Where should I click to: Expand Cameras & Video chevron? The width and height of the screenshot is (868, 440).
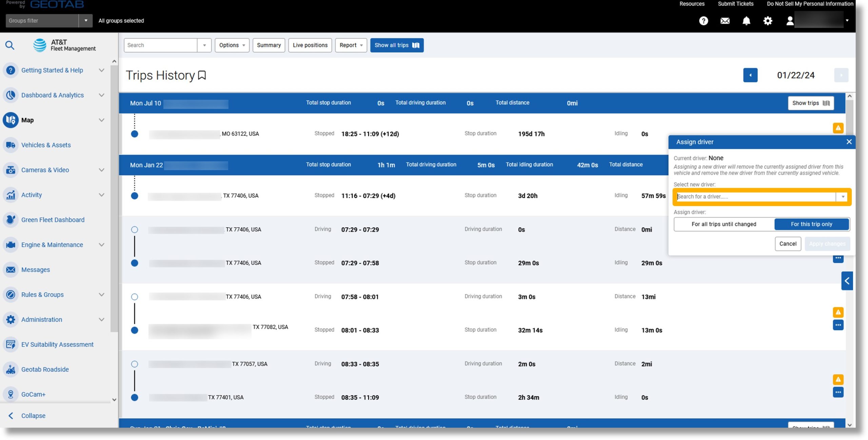point(101,170)
